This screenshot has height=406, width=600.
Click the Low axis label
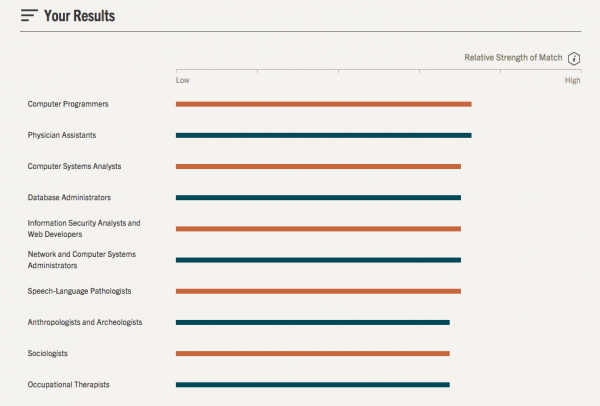[183, 80]
